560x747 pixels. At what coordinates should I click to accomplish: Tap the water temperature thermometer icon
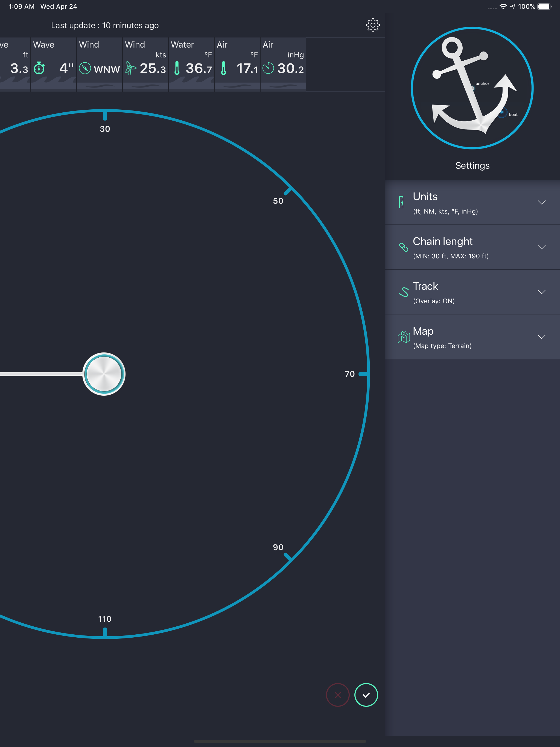coord(177,68)
